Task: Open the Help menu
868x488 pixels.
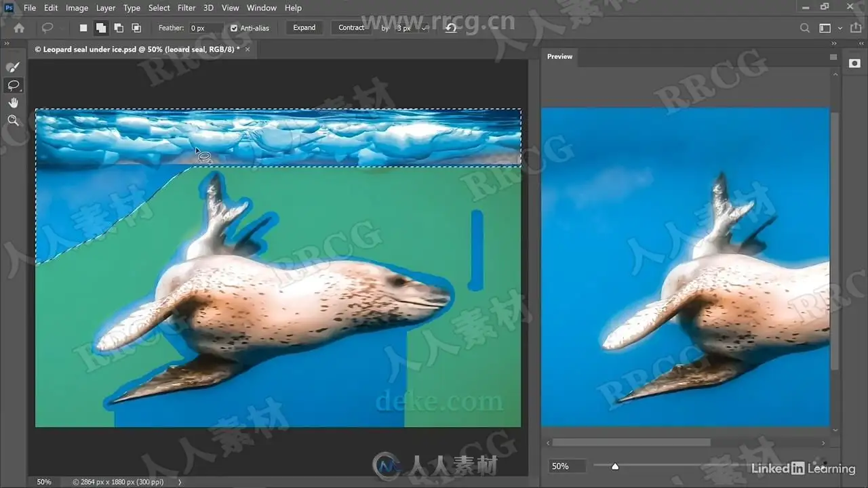Action: [293, 8]
